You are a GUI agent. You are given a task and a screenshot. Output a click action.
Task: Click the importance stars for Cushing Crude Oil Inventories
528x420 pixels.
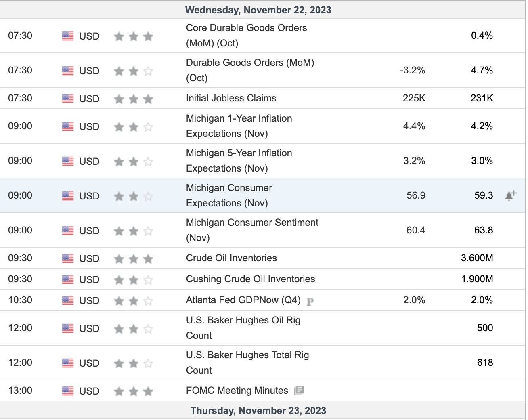pyautogui.click(x=134, y=280)
